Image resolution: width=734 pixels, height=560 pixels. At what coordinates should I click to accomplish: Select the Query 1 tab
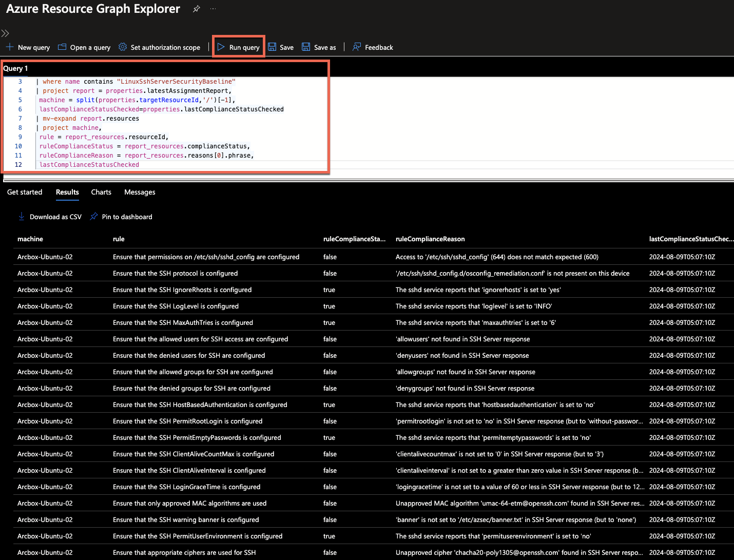[16, 68]
